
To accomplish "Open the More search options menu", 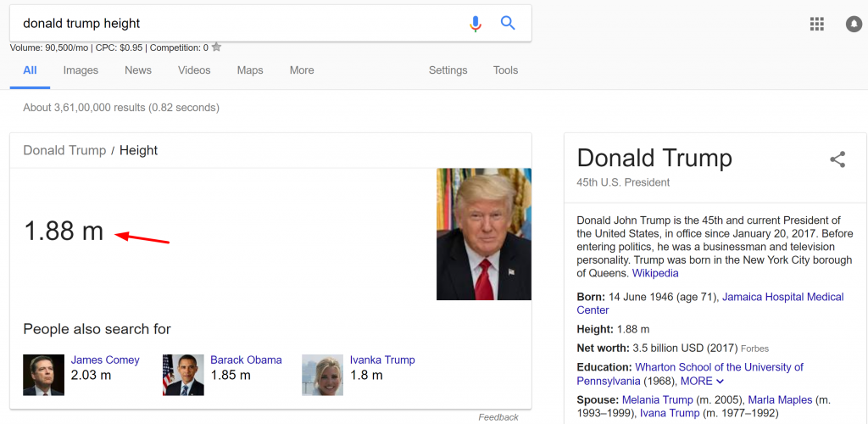I will tap(302, 70).
